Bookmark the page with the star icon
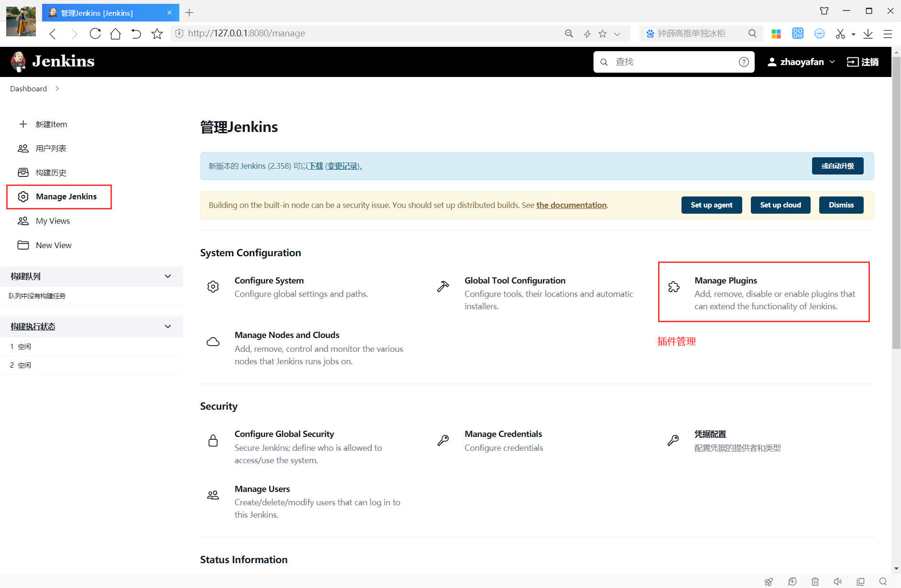 tap(157, 33)
